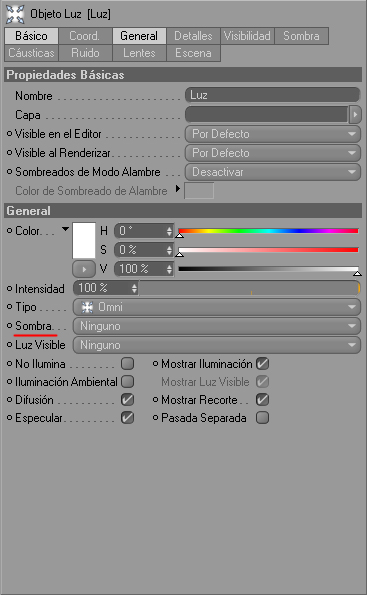Click the Objeto Luz light icon in header

tap(15, 14)
